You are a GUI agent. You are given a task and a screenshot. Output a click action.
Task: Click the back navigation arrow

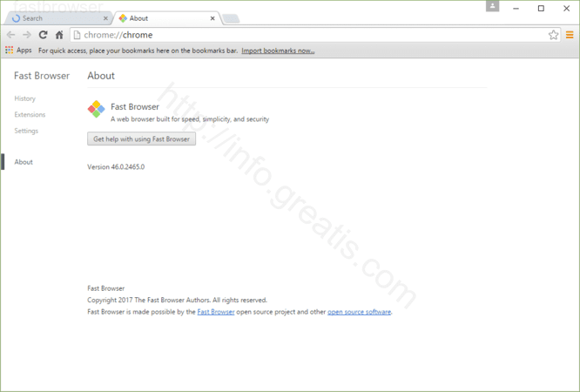10,35
